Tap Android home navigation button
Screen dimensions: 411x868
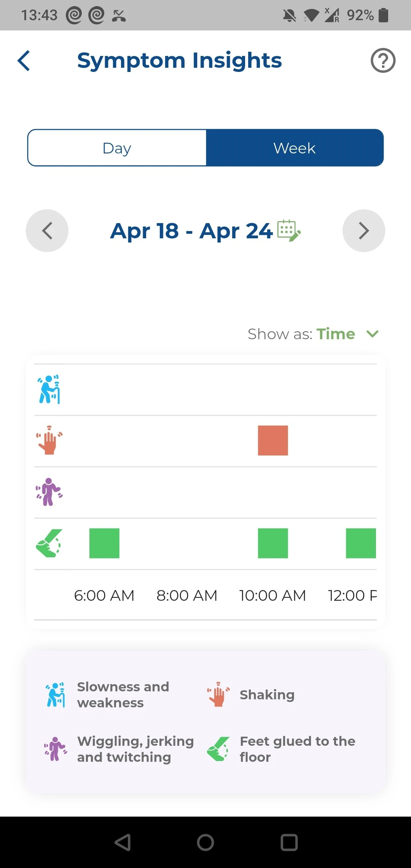coord(205,842)
